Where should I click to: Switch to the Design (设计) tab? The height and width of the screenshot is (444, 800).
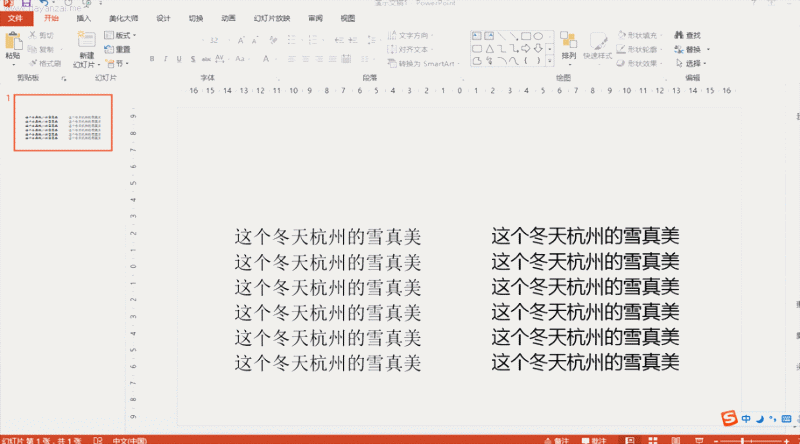click(x=163, y=18)
